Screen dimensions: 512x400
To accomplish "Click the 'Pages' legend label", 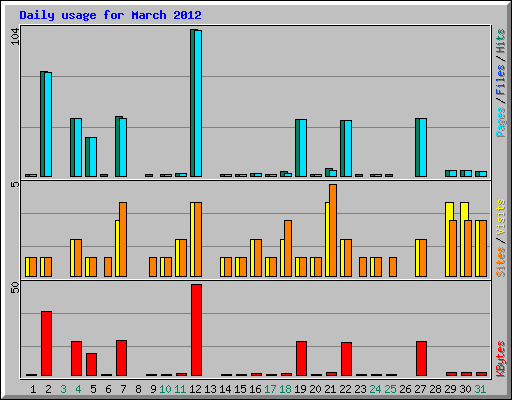I will (x=501, y=122).
